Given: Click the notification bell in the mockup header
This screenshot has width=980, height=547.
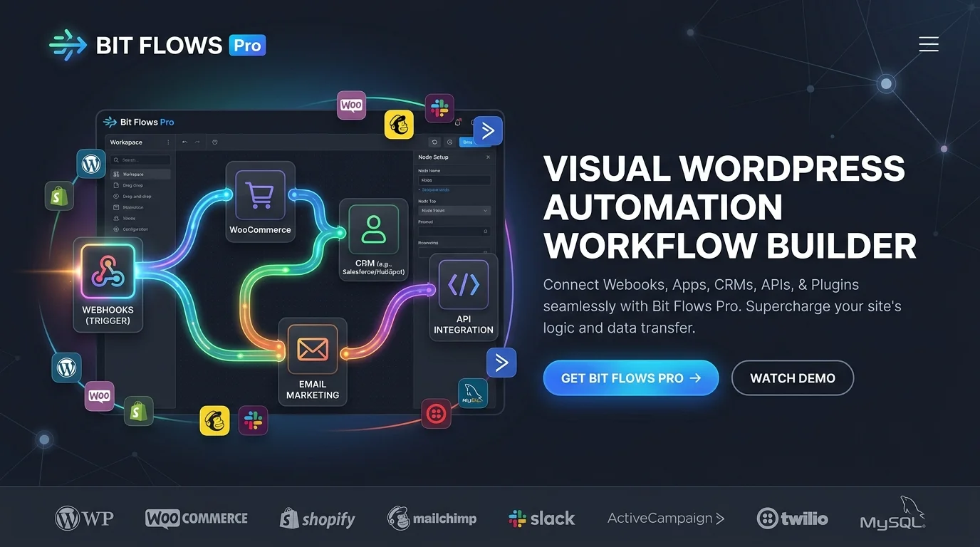Looking at the screenshot, I should (x=458, y=123).
